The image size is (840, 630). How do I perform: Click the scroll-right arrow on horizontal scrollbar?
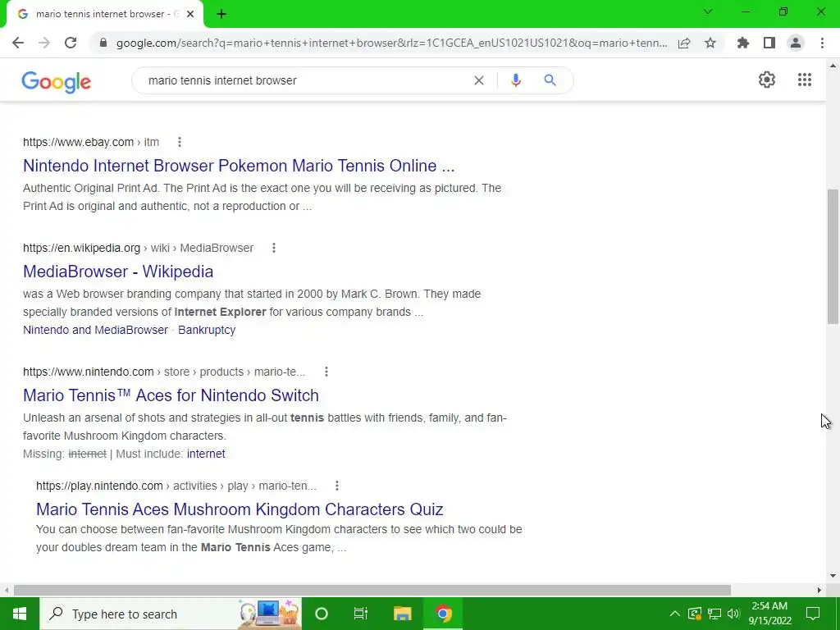[819, 590]
